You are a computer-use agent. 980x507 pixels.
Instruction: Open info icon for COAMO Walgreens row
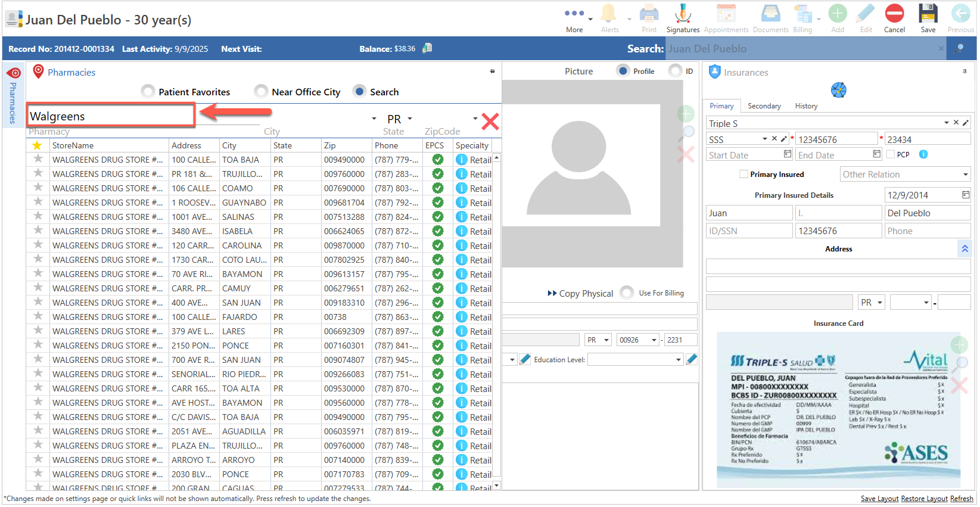461,188
